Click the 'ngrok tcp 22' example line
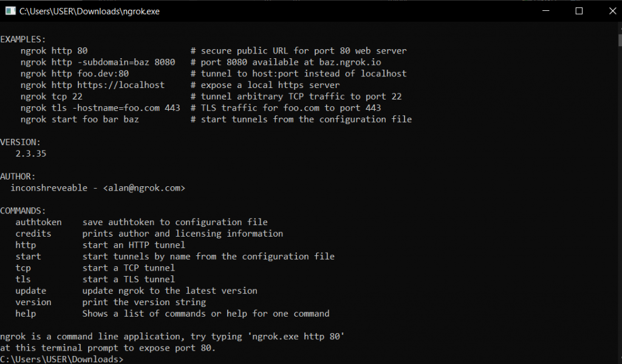The width and height of the screenshot is (622, 364). point(52,96)
